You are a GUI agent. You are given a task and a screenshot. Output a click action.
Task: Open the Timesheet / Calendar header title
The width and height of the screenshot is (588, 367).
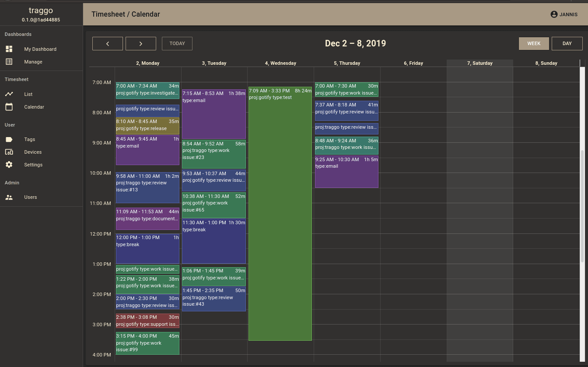point(126,14)
